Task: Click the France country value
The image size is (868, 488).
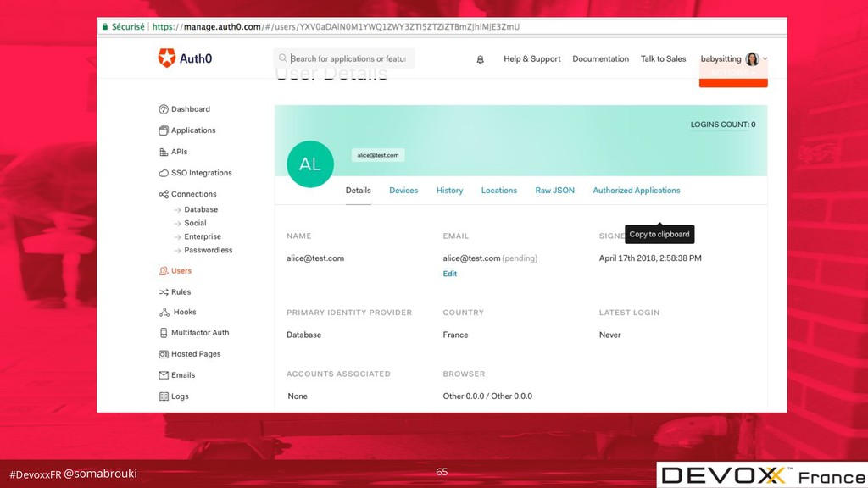Action: tap(455, 335)
